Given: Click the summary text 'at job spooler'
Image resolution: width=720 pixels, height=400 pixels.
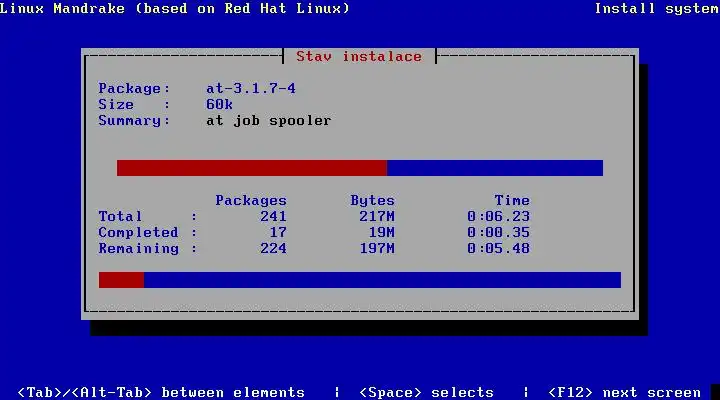Looking at the screenshot, I should pos(269,121).
